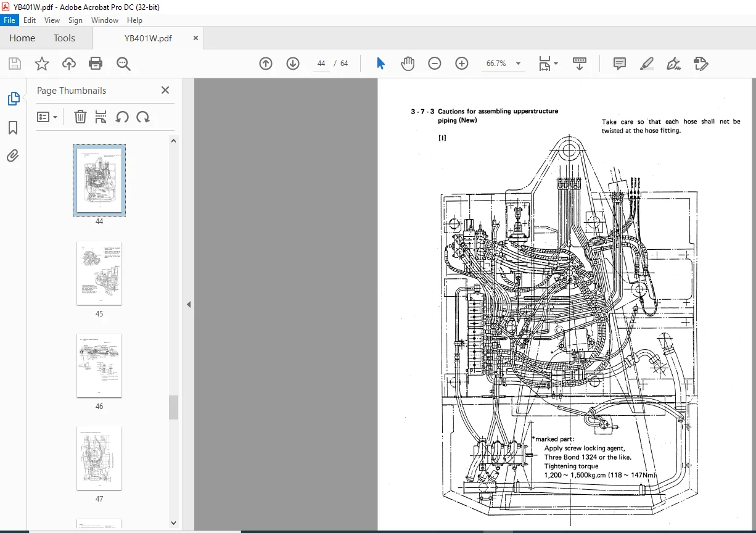756x533 pixels.
Task: Open the Edit menu
Action: click(30, 20)
